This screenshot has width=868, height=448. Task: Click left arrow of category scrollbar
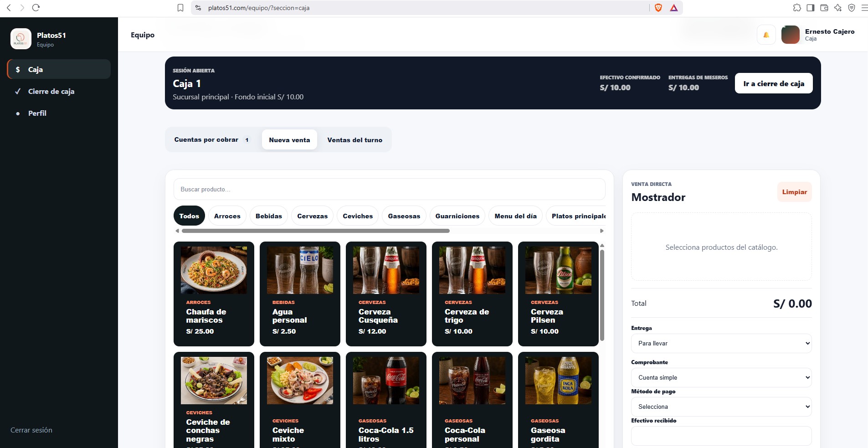point(177,231)
